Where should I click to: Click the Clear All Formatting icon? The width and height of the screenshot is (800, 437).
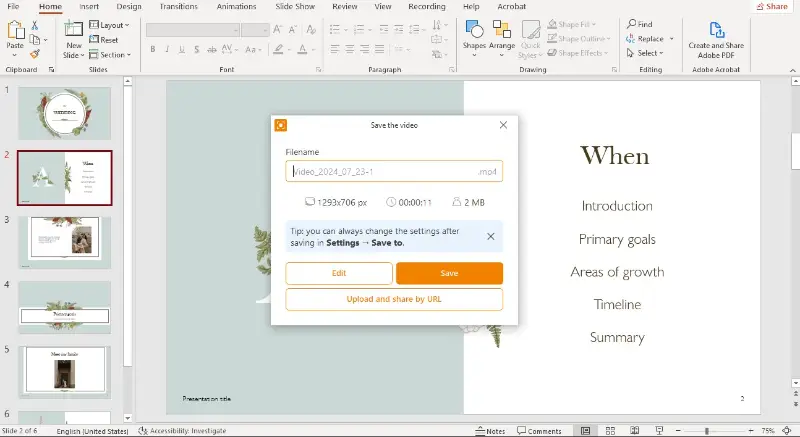click(311, 30)
